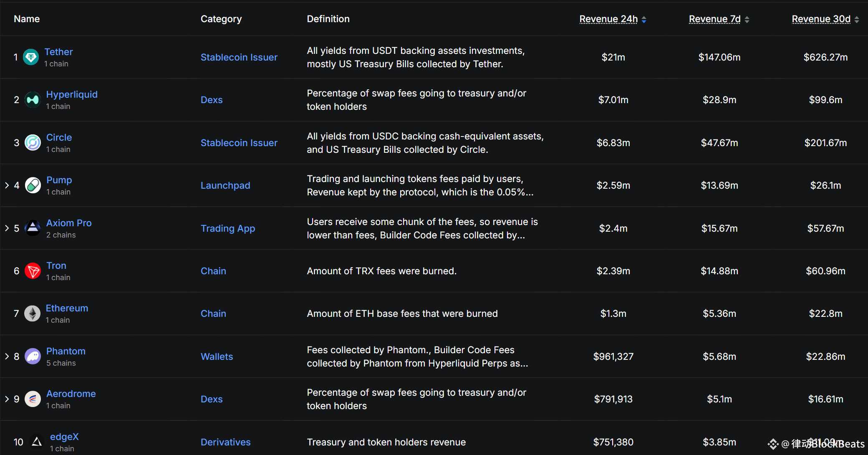Viewport: 868px width, 455px height.
Task: Select Tether's $626.27m 30d revenue cell
Action: tap(825, 57)
